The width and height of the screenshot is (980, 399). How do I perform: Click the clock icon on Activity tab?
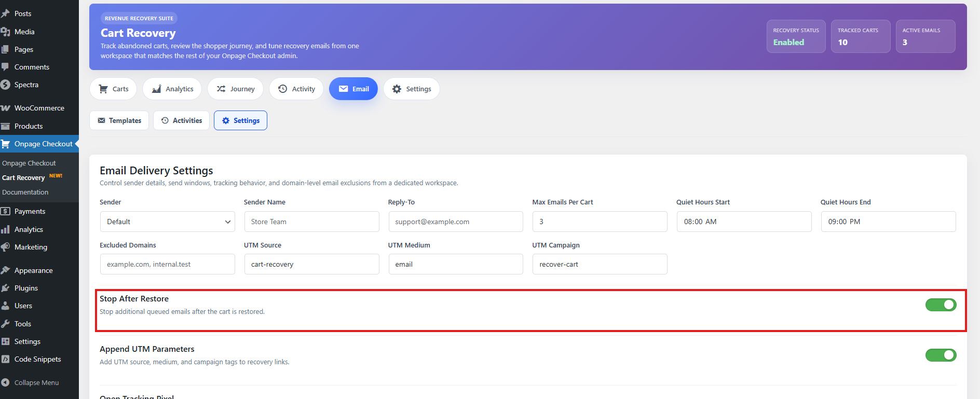[x=283, y=89]
